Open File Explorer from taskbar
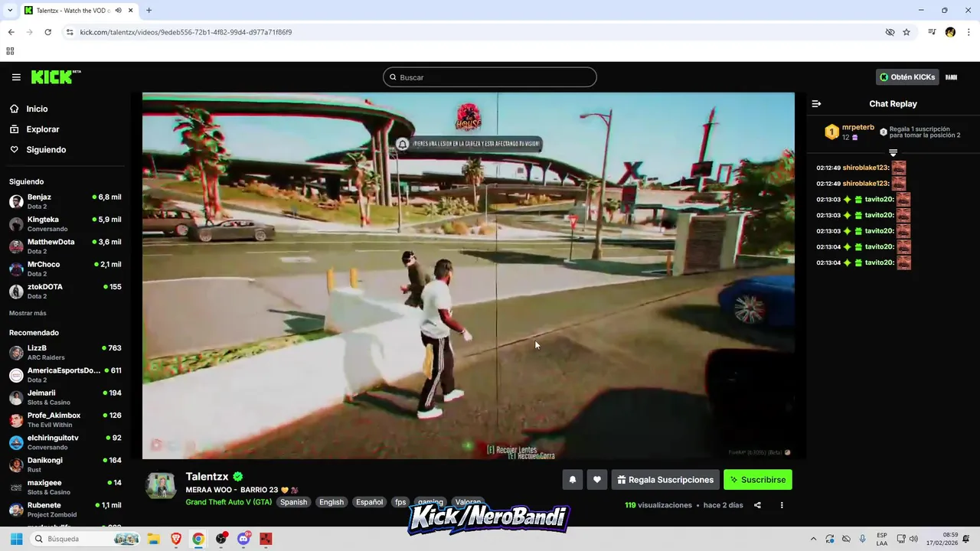 tap(153, 539)
